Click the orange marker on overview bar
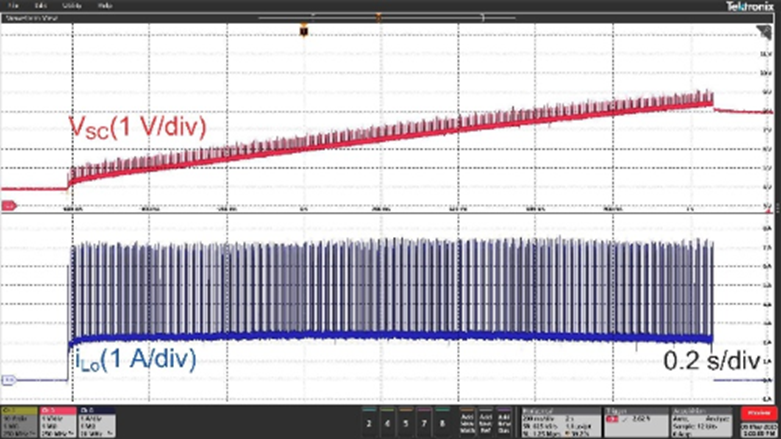The height and width of the screenshot is (439, 781). (x=379, y=18)
